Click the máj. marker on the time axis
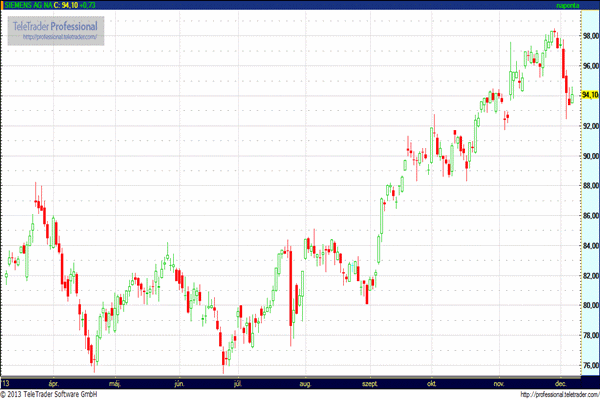This screenshot has height=400, width=600. (115, 384)
